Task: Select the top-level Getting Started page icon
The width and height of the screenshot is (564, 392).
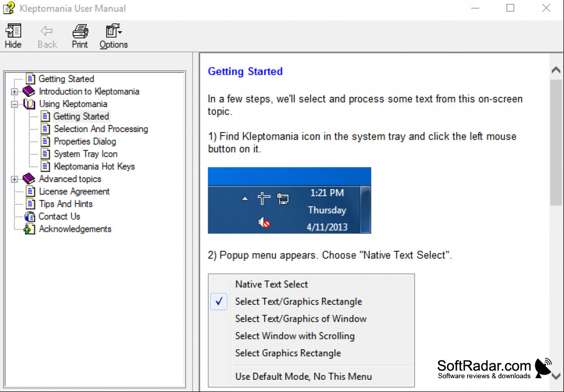Action: click(x=31, y=79)
